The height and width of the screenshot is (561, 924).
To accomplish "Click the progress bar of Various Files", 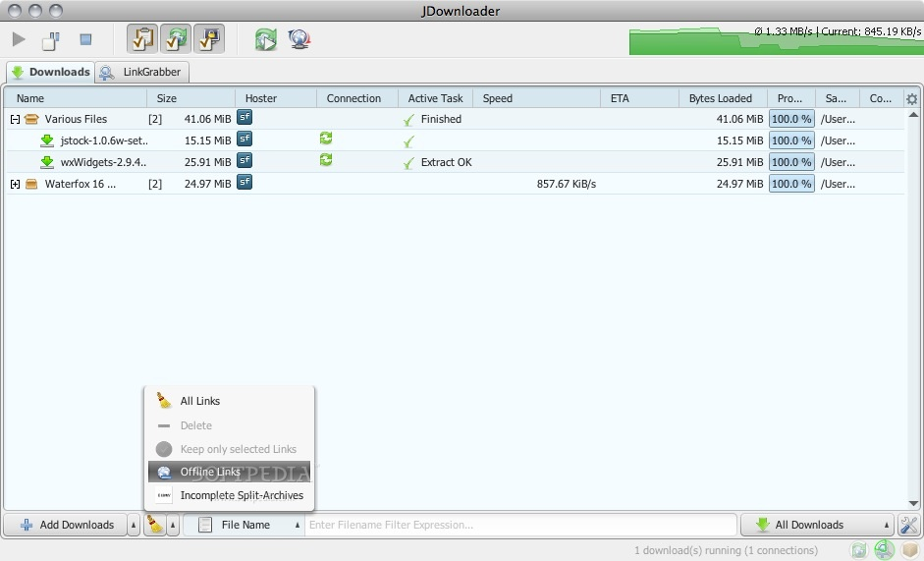I will point(791,119).
